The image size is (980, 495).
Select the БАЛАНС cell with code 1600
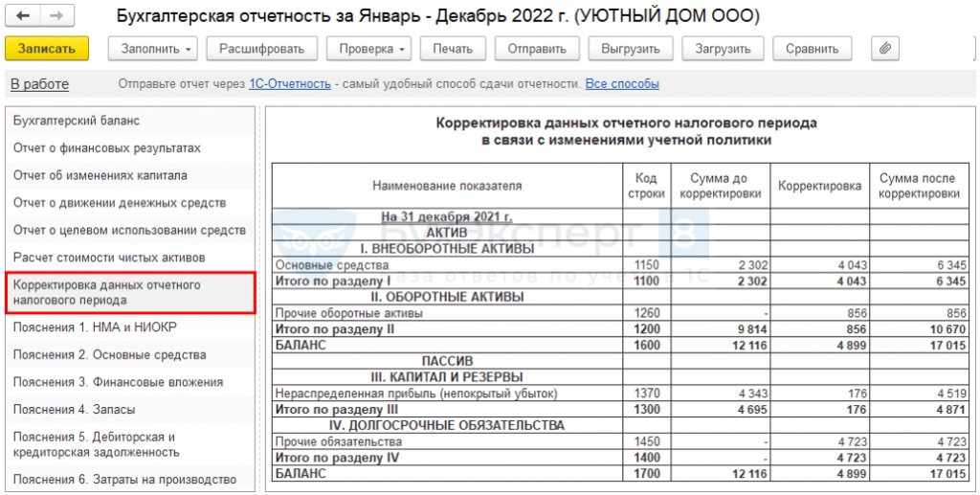[447, 345]
